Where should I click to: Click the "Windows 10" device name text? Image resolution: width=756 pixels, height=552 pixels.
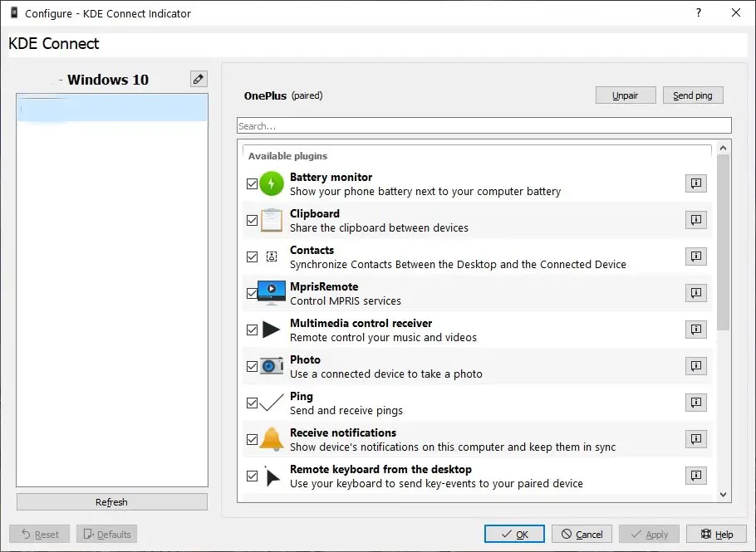point(108,80)
